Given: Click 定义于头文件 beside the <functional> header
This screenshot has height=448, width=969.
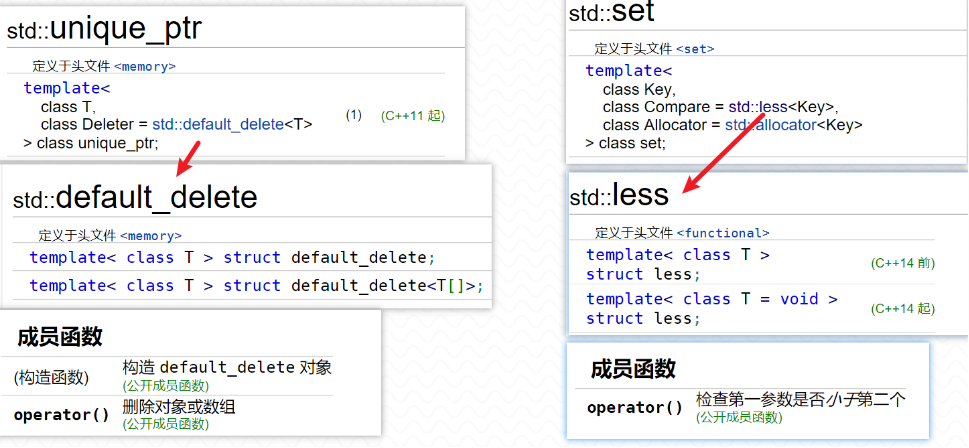Looking at the screenshot, I should point(634,233).
